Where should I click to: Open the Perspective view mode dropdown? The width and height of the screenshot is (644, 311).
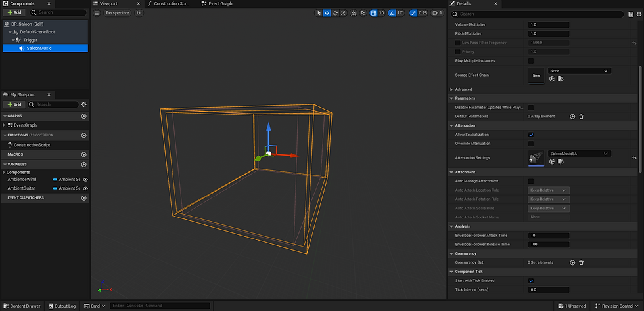pyautogui.click(x=118, y=13)
